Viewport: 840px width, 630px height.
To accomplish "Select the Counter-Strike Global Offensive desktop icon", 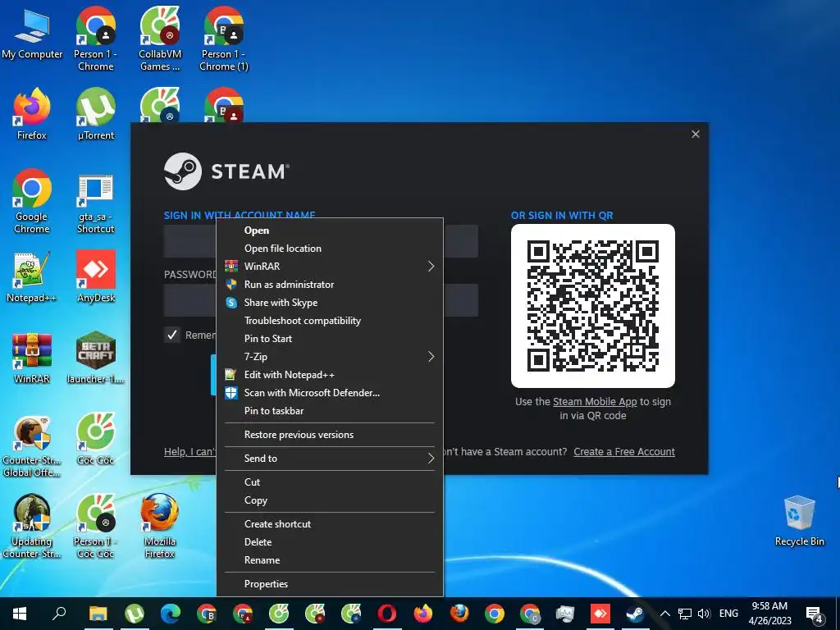I will (x=32, y=445).
